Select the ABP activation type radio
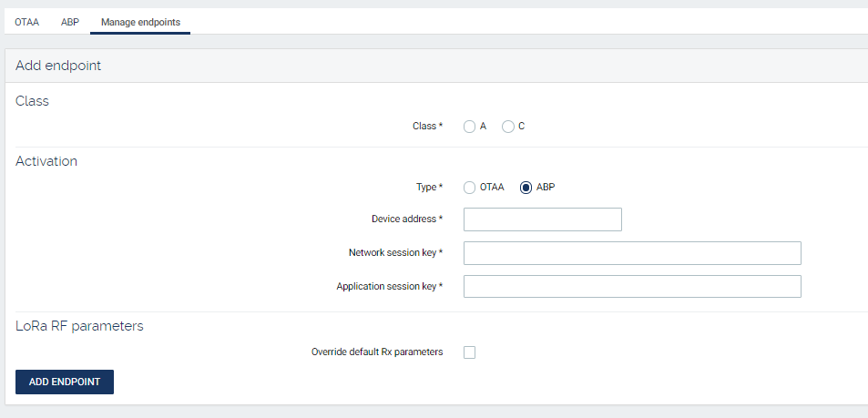This screenshot has height=418, width=868. [526, 188]
